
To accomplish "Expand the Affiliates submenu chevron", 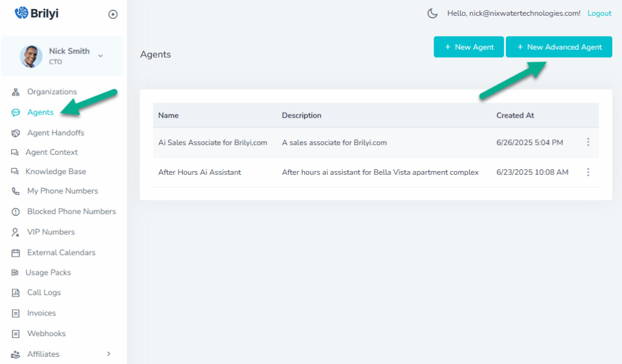I will point(109,354).
